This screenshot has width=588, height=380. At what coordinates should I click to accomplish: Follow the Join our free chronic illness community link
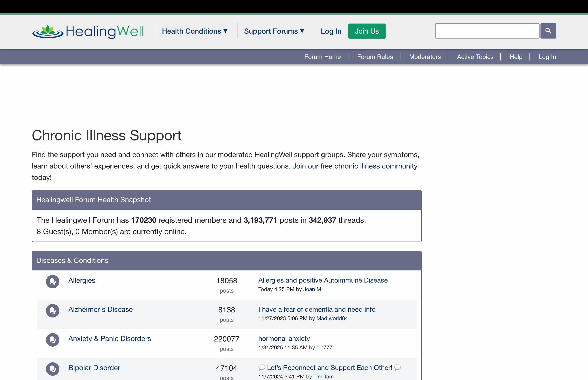point(355,166)
